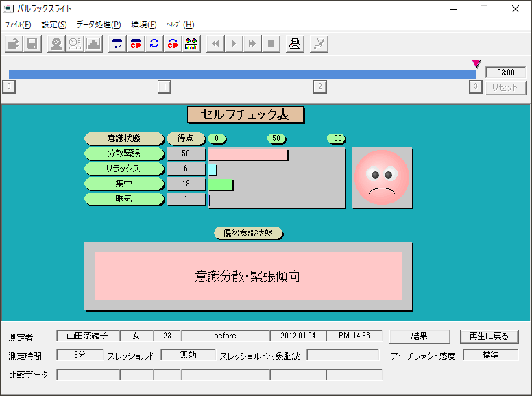The width and height of the screenshot is (532, 396).
Task: Click the 測定時間 field showing 3分
Action: (x=80, y=355)
